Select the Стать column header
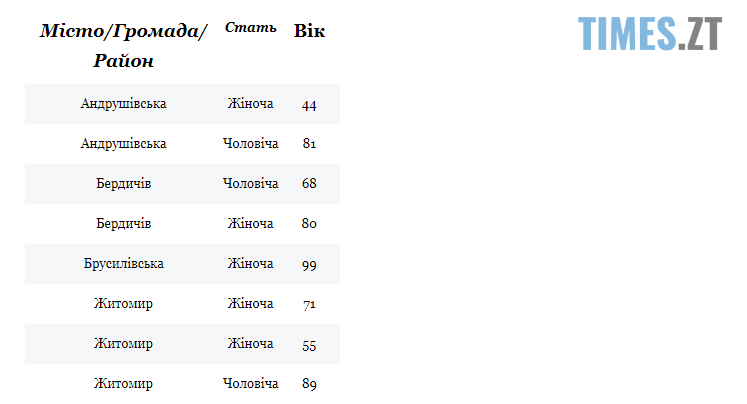This screenshot has width=747, height=404. pyautogui.click(x=250, y=27)
